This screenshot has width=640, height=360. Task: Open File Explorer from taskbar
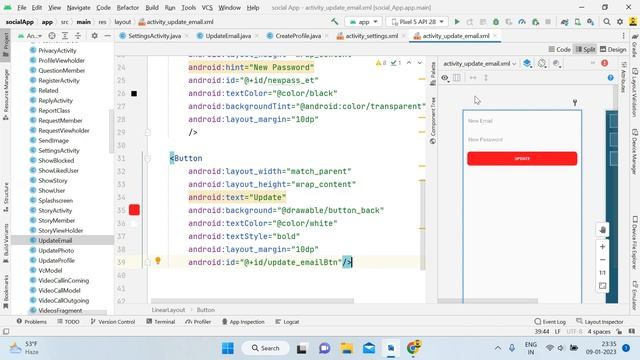[347, 348]
